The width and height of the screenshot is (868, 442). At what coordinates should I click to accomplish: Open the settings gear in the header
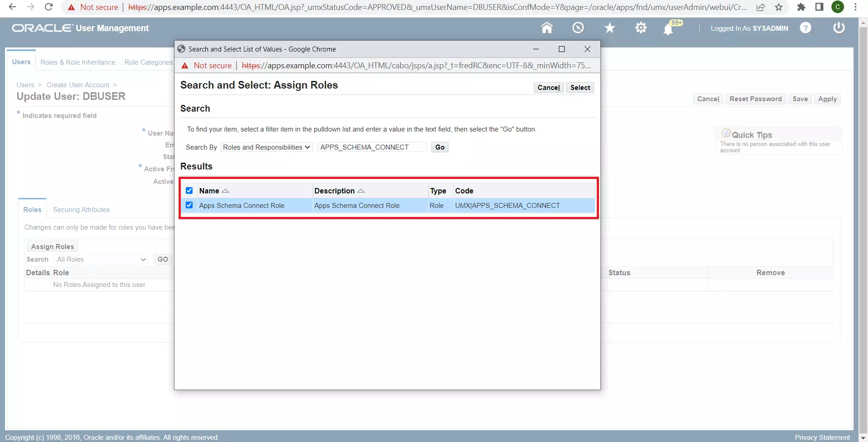click(641, 28)
